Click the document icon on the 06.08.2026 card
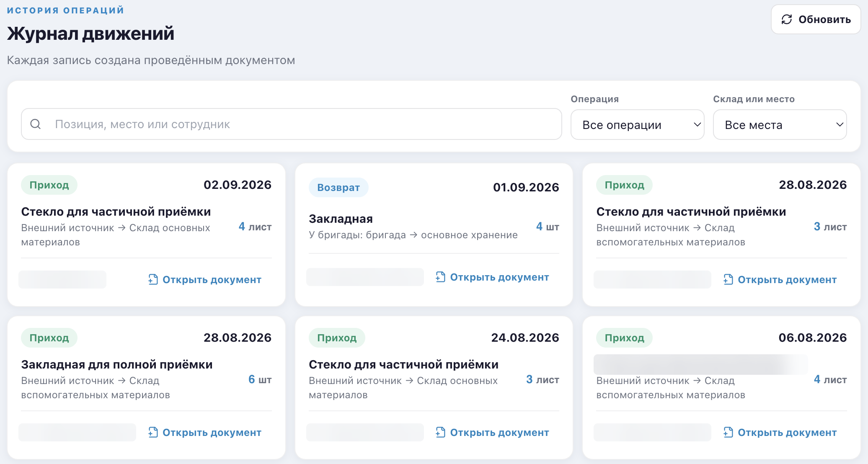868x464 pixels. coord(728,432)
